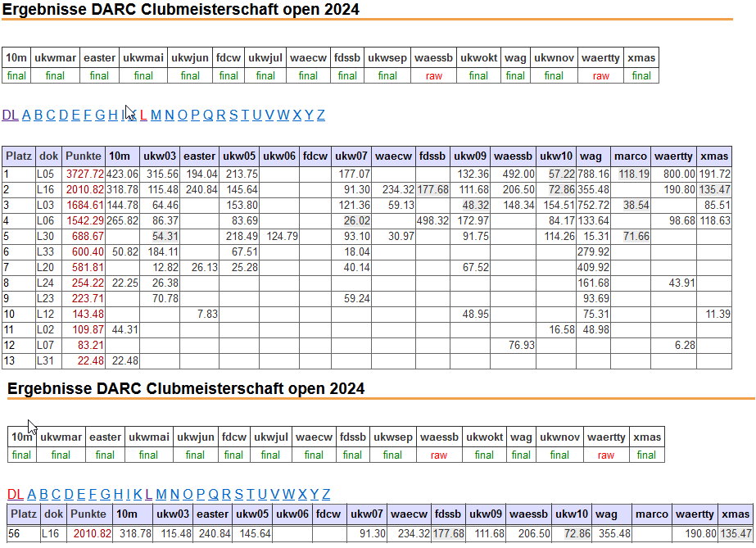Select the Platz cell '56' in second table
756x548 pixels.
(x=24, y=534)
